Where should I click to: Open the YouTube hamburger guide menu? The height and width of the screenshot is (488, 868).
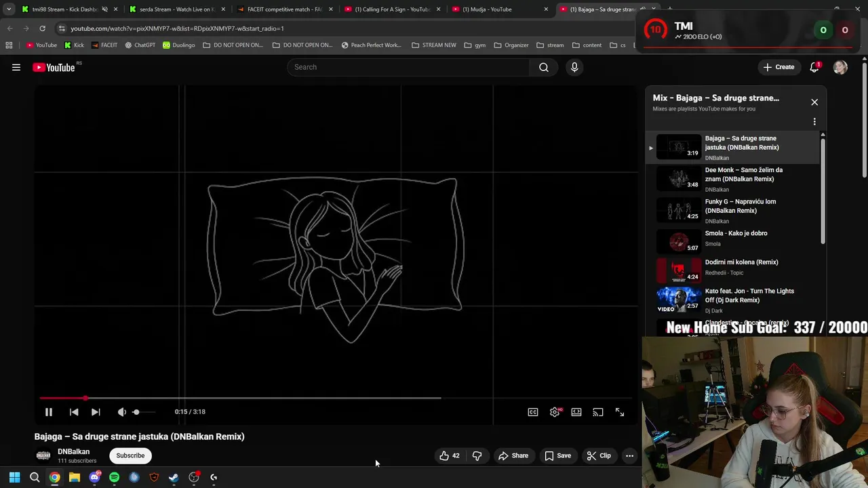(x=16, y=67)
